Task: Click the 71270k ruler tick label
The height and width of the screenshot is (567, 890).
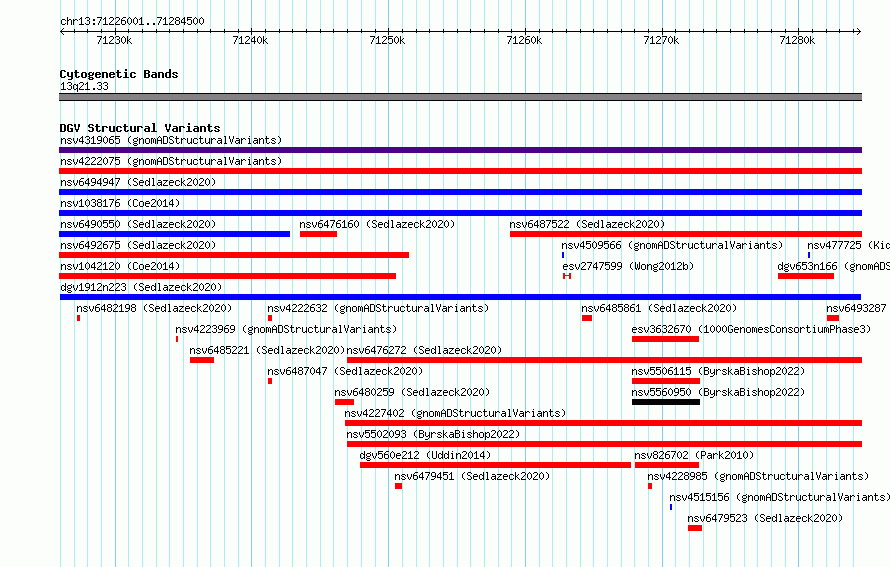Action: click(661, 40)
